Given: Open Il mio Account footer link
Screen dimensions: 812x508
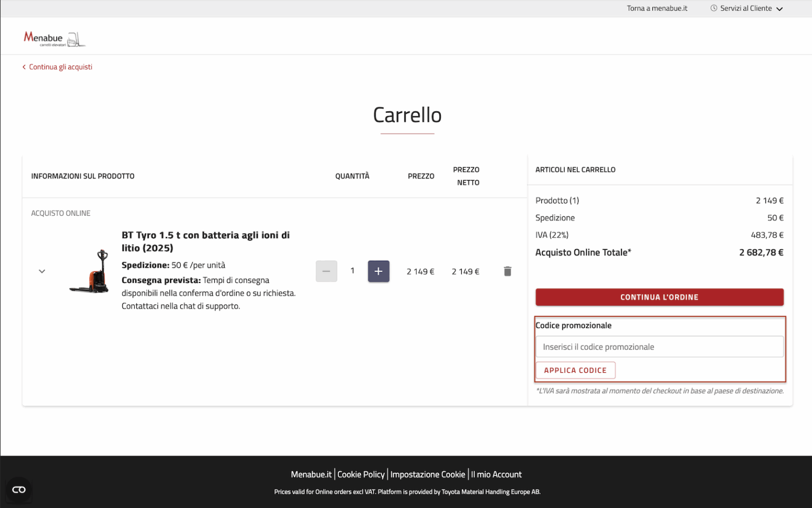Looking at the screenshot, I should 496,474.
